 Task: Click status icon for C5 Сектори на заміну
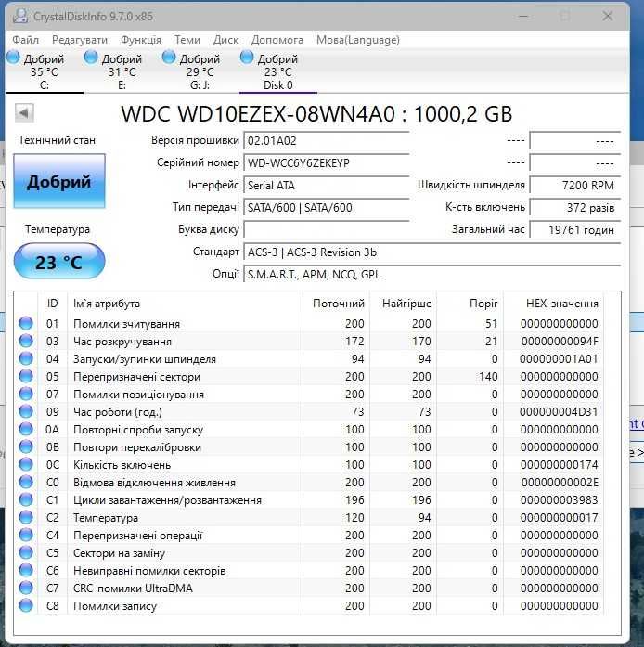[x=26, y=552]
